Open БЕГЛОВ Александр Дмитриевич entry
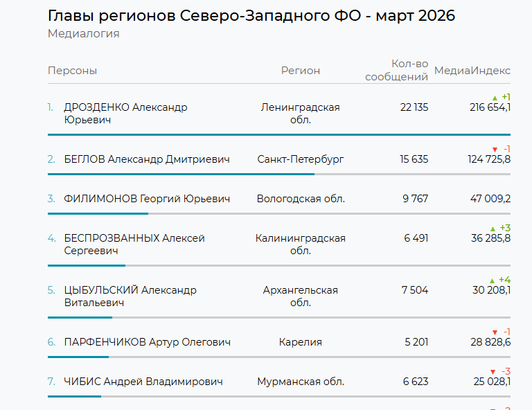Image resolution: width=532 pixels, height=410 pixels. pyautogui.click(x=147, y=159)
